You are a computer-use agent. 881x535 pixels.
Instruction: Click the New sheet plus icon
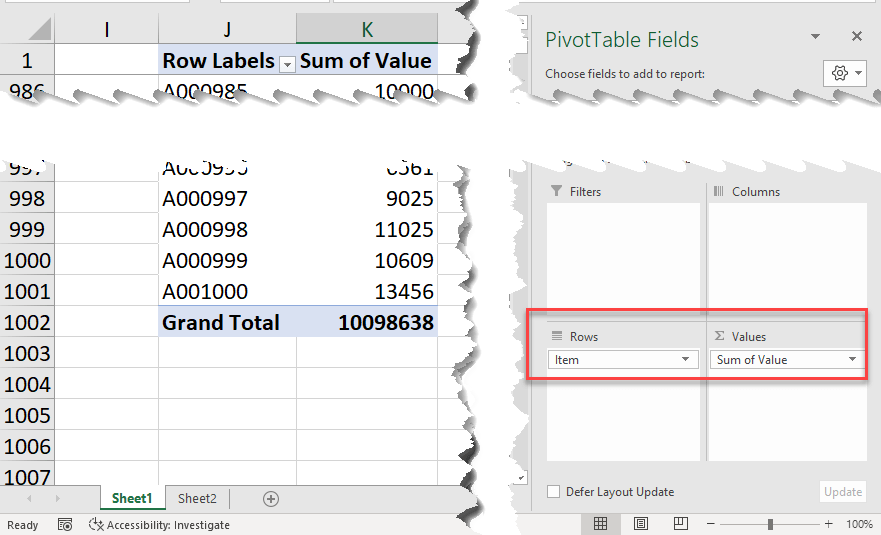[x=270, y=499]
